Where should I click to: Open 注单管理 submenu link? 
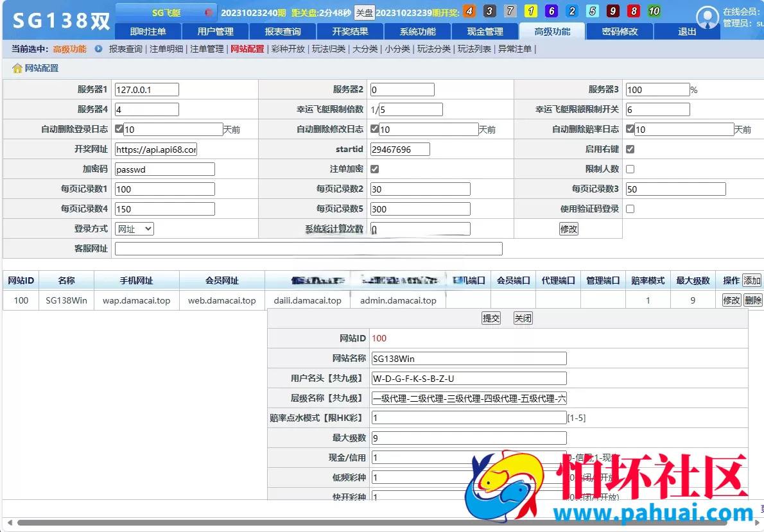tap(207, 49)
